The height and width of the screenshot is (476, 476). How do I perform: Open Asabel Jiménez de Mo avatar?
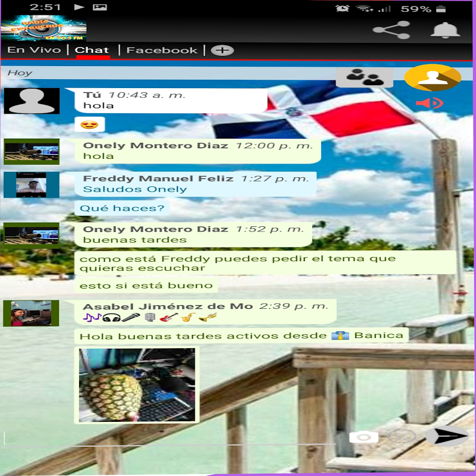[x=31, y=314]
